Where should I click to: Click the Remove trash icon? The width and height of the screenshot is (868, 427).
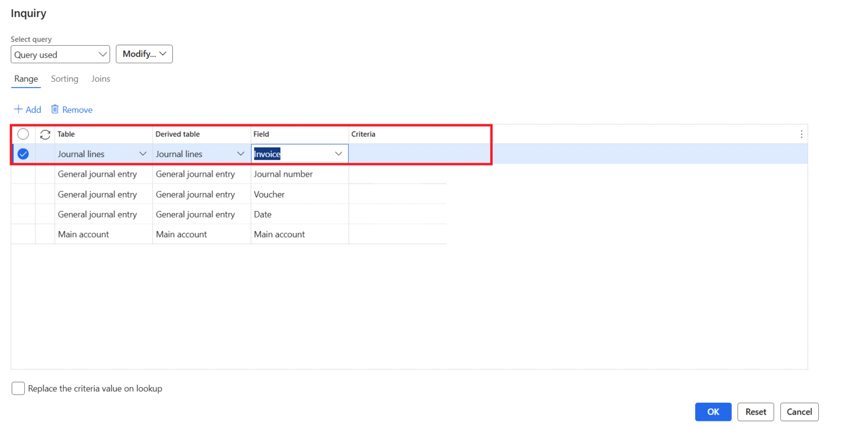pos(54,109)
